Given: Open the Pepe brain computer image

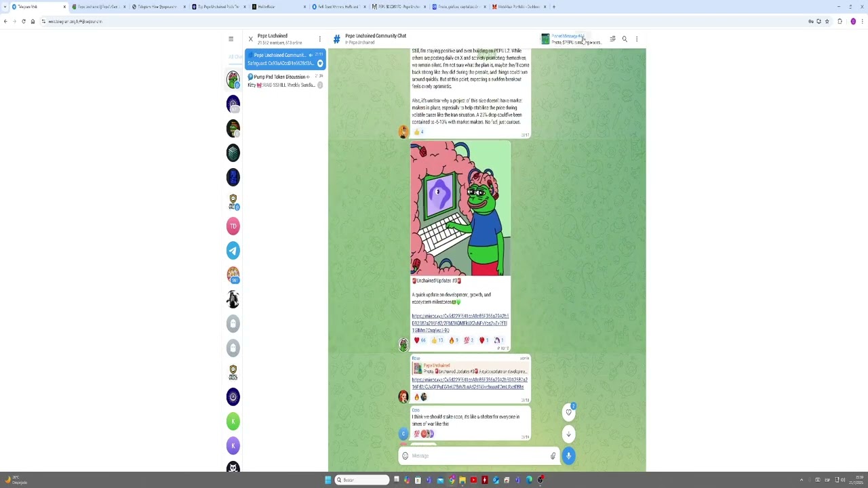Looking at the screenshot, I should 460,208.
